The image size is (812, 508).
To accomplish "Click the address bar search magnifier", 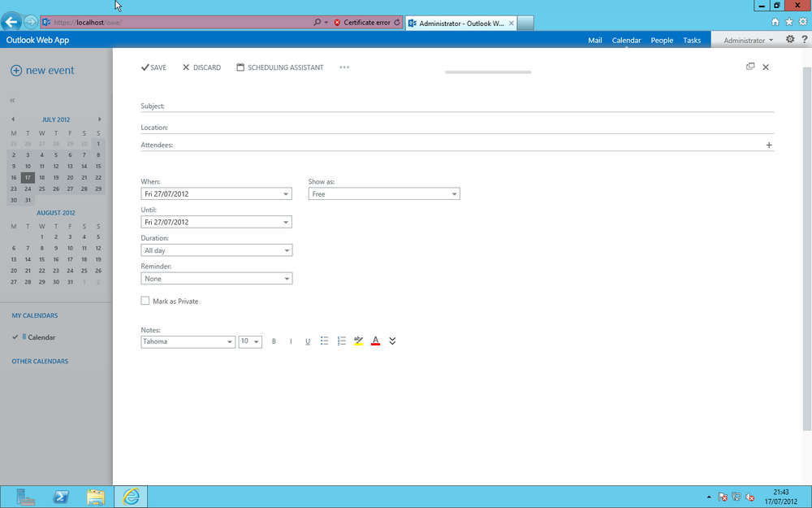I will click(x=317, y=22).
